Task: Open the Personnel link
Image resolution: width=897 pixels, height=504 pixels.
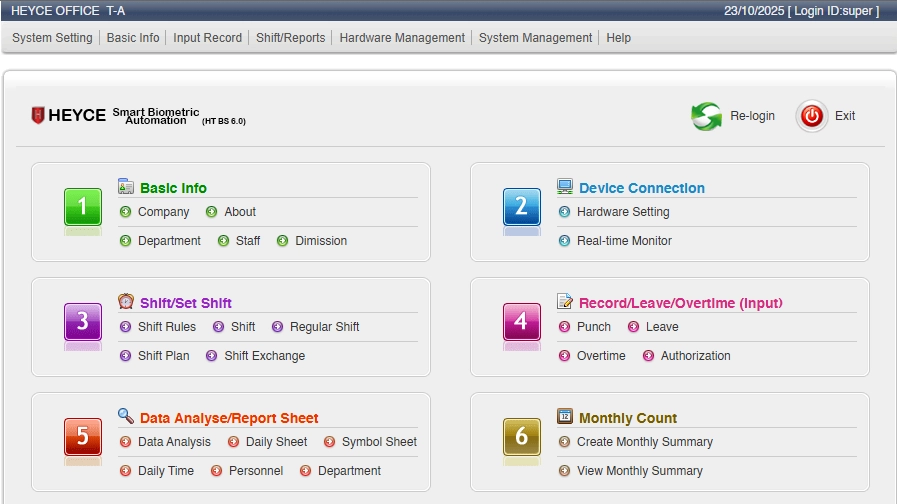Action: [x=256, y=471]
